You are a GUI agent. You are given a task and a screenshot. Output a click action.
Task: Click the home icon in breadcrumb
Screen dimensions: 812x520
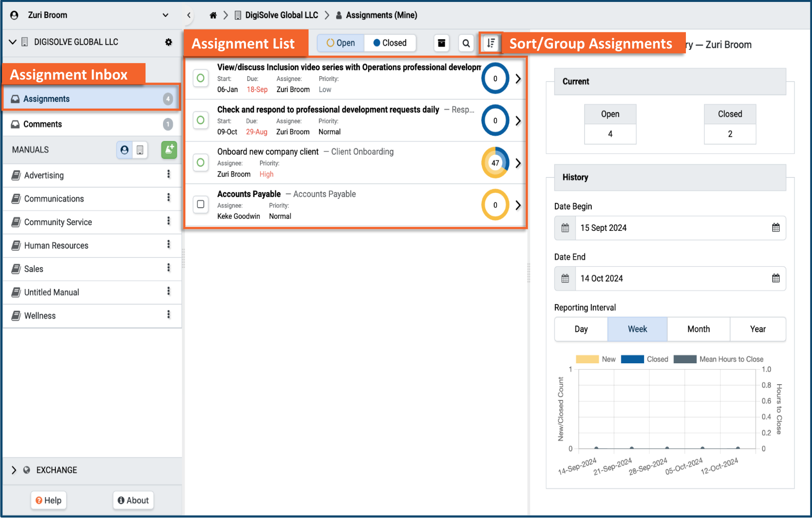pos(213,15)
